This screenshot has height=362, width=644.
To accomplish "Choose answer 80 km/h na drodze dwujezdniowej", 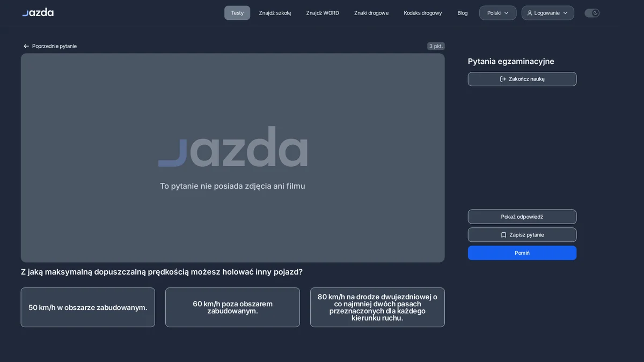I will (377, 307).
